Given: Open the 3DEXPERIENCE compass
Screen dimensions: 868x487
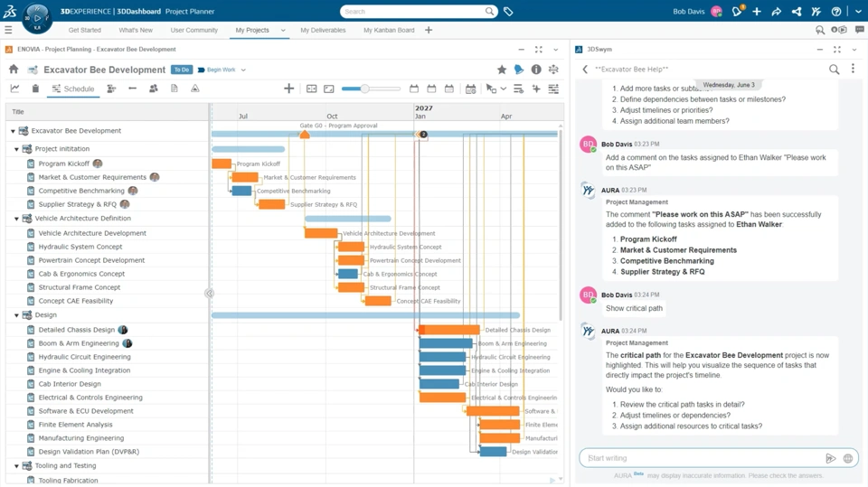Looking at the screenshot, I should tap(37, 17).
